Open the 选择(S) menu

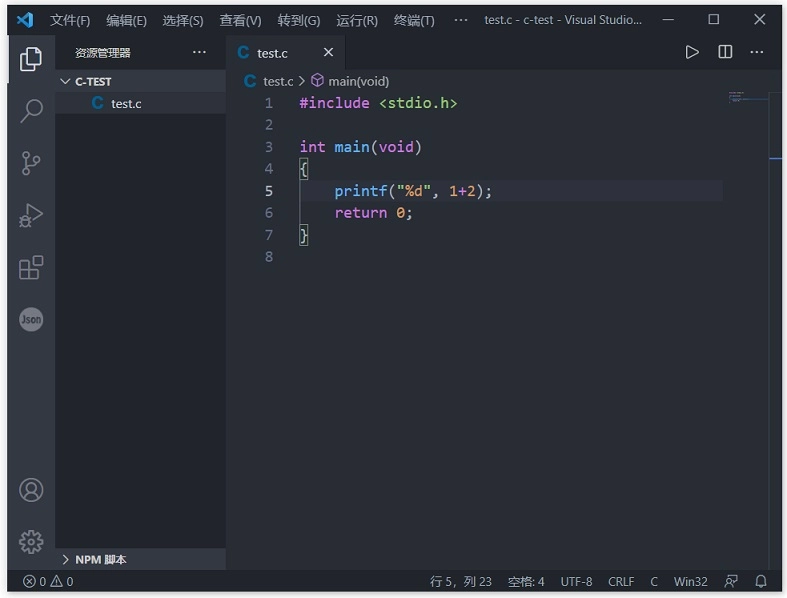[183, 20]
